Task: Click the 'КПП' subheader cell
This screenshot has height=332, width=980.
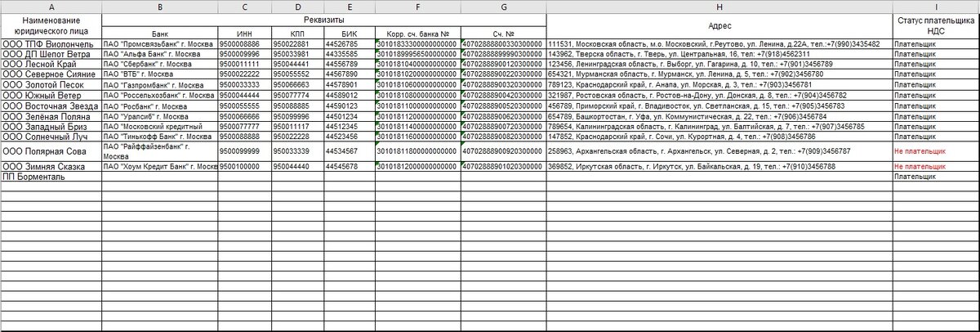Action: tap(298, 32)
